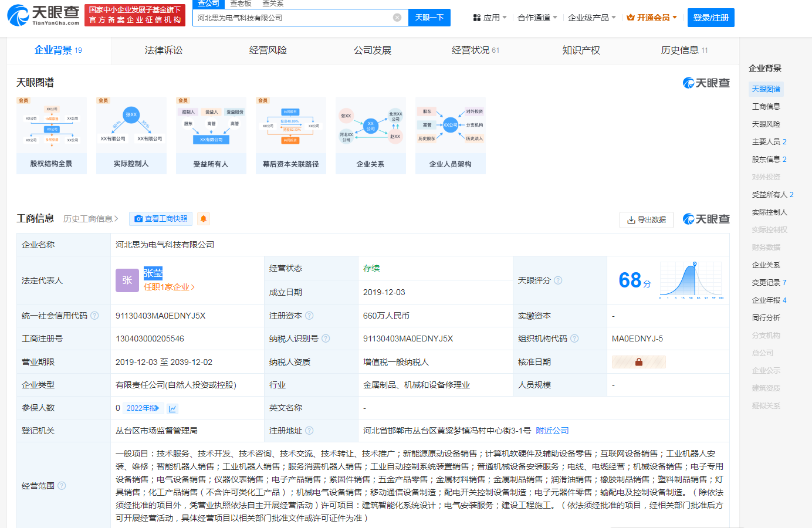
Task: Jump to 天眼图谱 in sidebar
Action: pyautogui.click(x=766, y=89)
